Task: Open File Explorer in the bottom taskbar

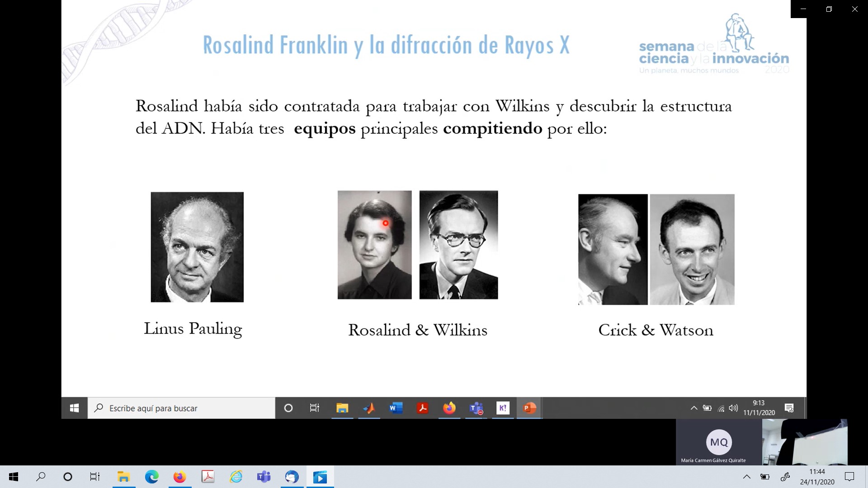Action: click(x=123, y=477)
